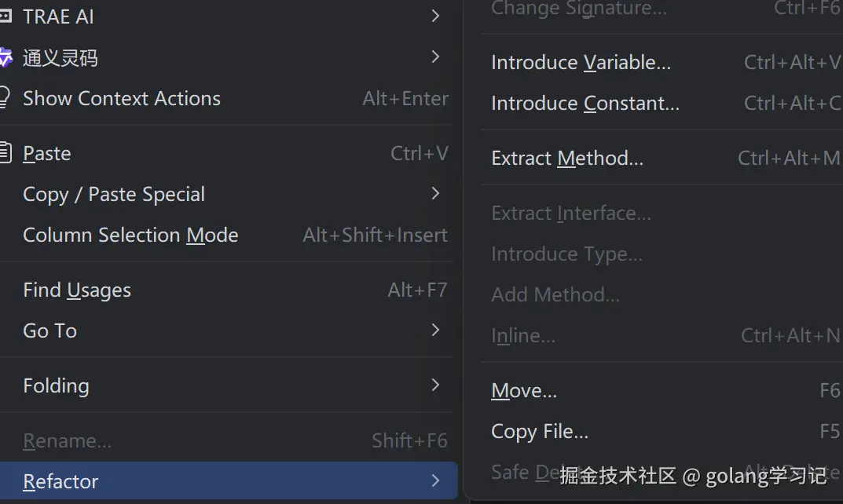The height and width of the screenshot is (504, 843).
Task: Select the highlighted Refactor menu item
Action: (x=61, y=481)
